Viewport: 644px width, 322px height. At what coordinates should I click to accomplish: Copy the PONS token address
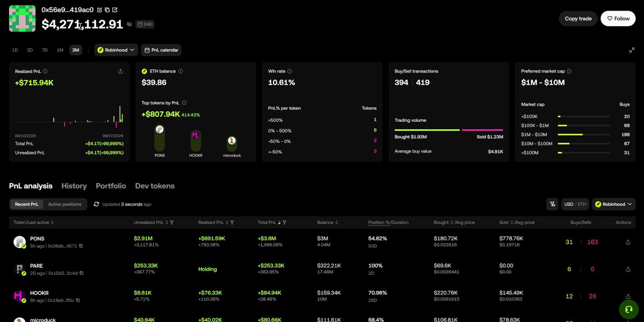[81, 246]
